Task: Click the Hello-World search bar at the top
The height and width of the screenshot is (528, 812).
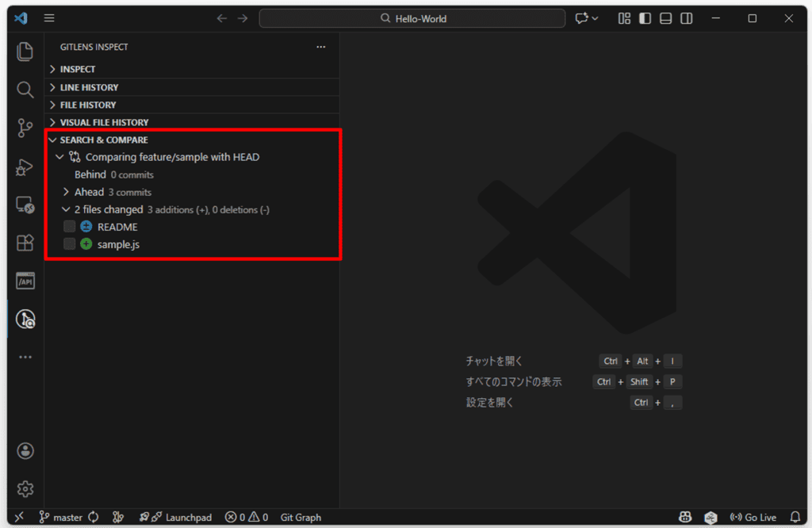Action: coord(412,17)
